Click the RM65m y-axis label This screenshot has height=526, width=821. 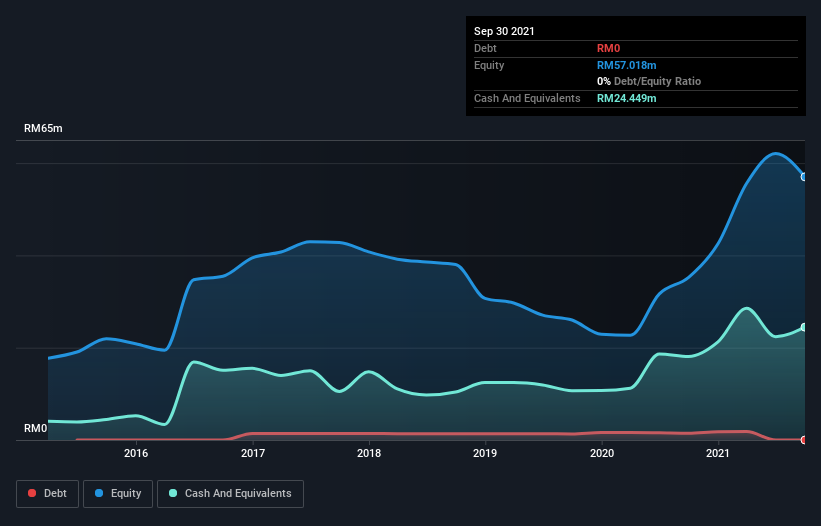click(43, 129)
